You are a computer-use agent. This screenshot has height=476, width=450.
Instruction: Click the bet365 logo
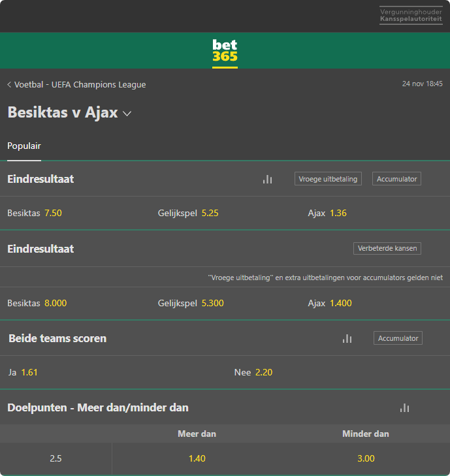(225, 50)
